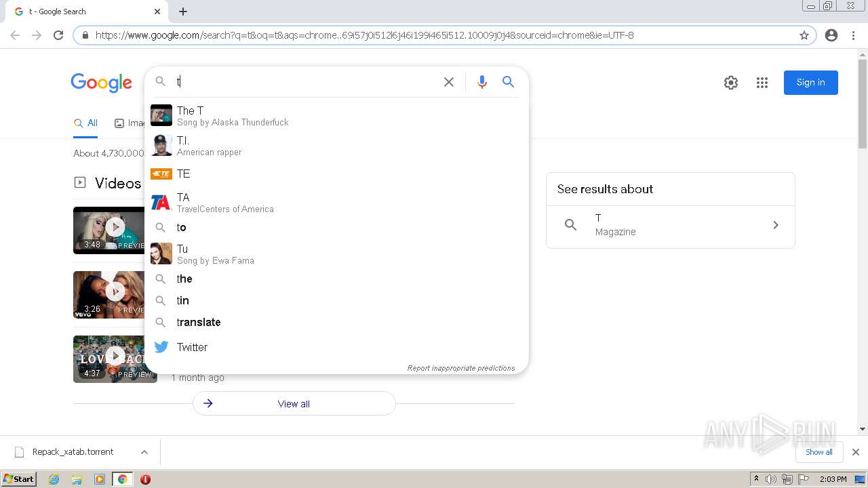This screenshot has height=488, width=868.
Task: Go forward in browser history
Action: tap(37, 35)
